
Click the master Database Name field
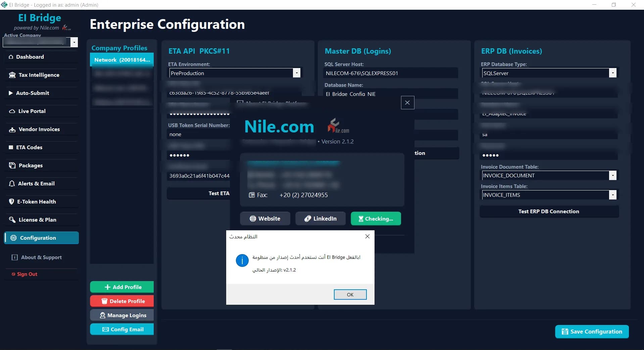coord(391,94)
